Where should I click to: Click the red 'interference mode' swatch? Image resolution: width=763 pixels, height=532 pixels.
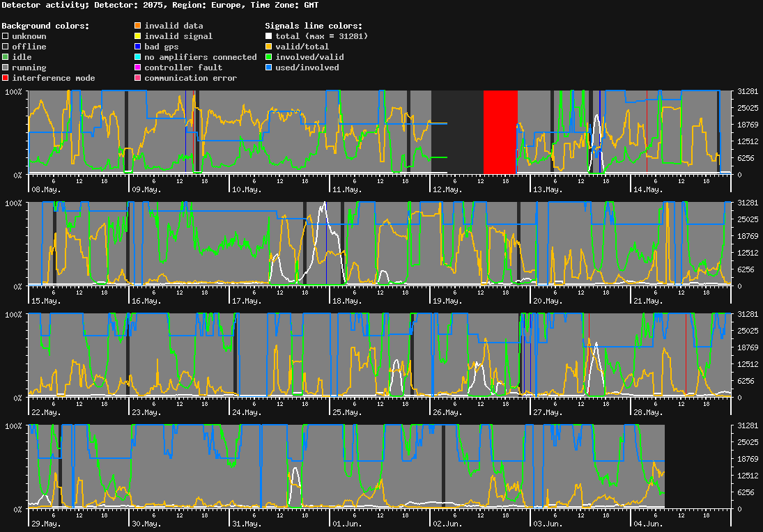click(6, 78)
